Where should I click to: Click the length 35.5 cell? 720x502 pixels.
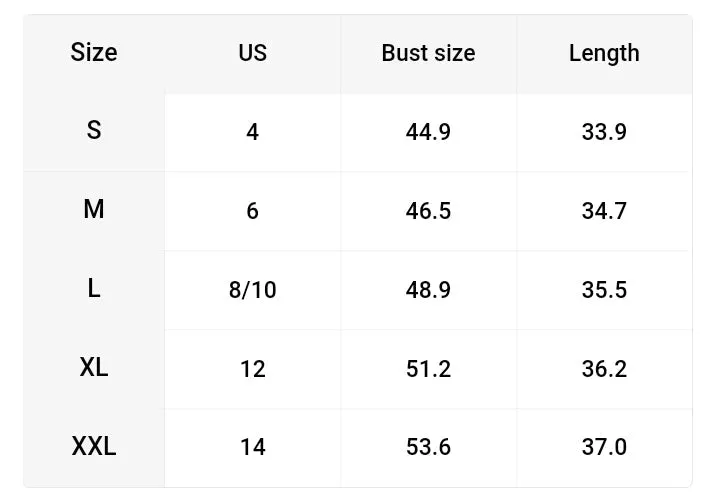pyautogui.click(x=604, y=290)
